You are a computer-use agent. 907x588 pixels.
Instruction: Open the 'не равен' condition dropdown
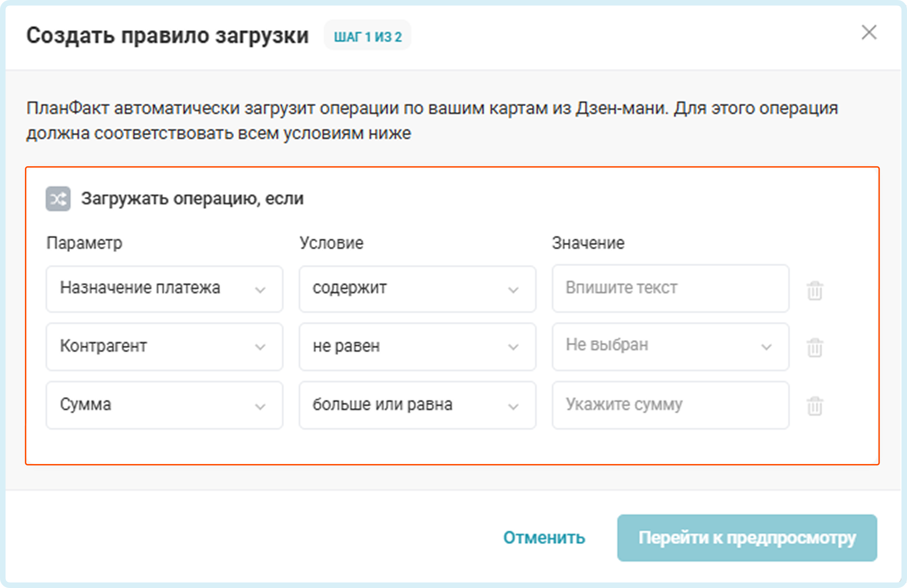pyautogui.click(x=417, y=347)
